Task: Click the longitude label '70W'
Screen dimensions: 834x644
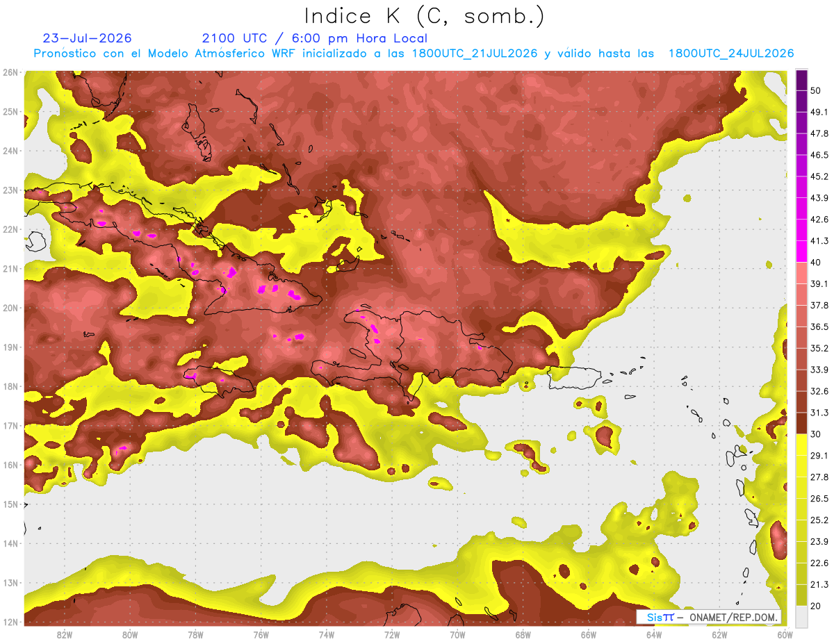Action: click(457, 634)
